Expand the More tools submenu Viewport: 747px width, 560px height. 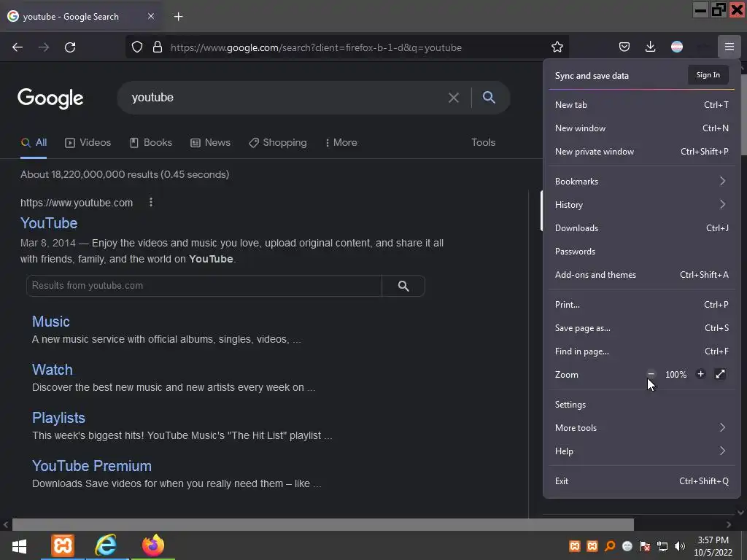[642, 427]
